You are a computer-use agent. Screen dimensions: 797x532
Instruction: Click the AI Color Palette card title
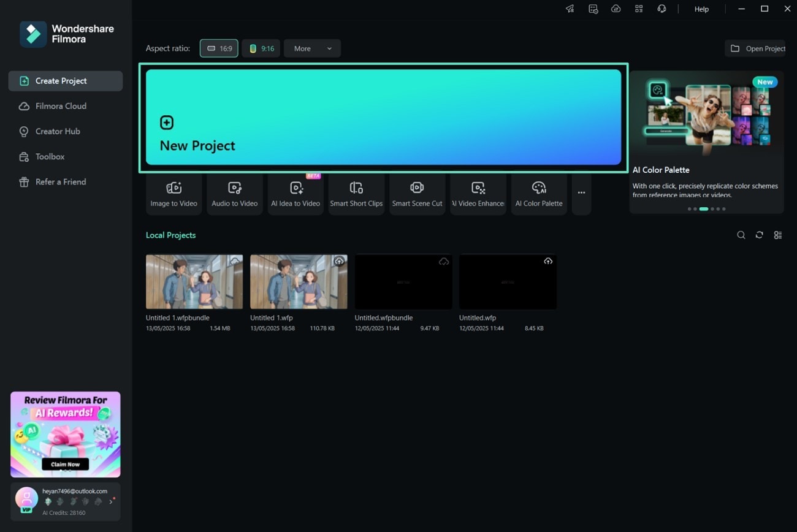coord(661,170)
